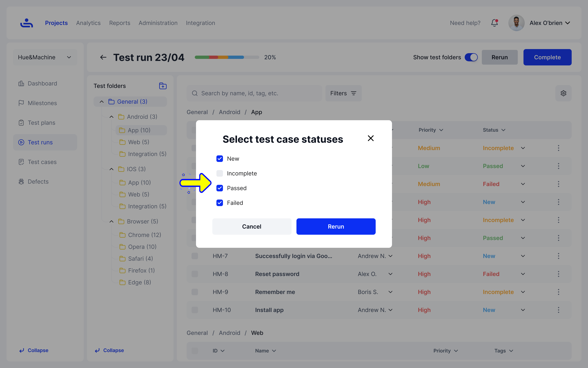The width and height of the screenshot is (588, 368).
Task: Toggle the Show test folders switch
Action: coord(471,57)
